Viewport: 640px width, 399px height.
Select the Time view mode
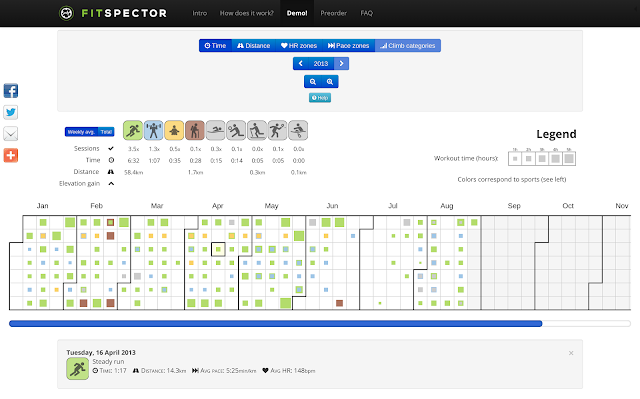pos(216,46)
